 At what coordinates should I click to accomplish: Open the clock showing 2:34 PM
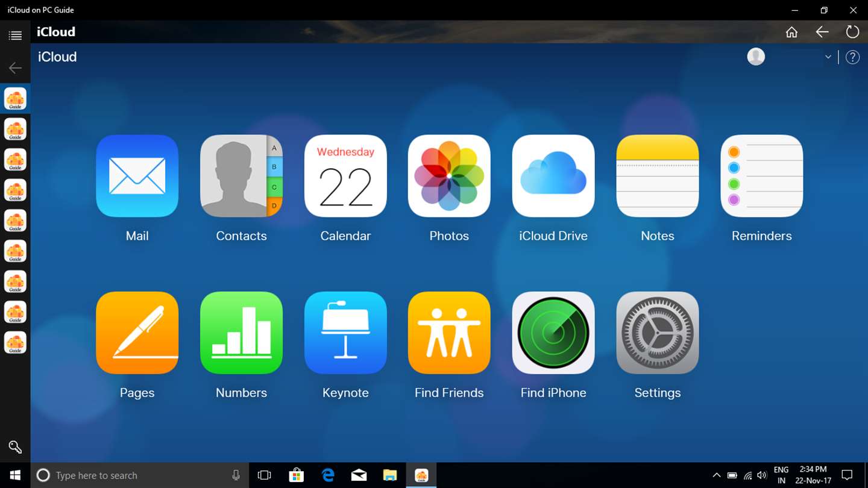coord(813,475)
